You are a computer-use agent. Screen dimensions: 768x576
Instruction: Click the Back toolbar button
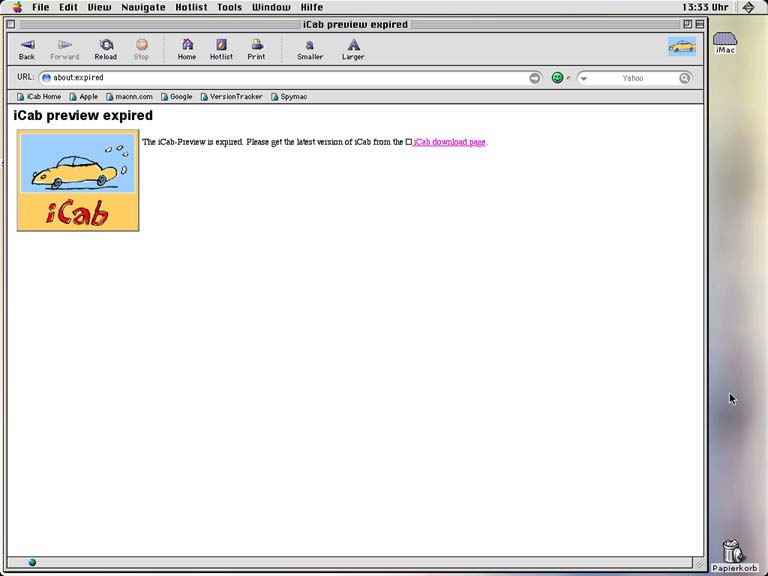pos(27,49)
